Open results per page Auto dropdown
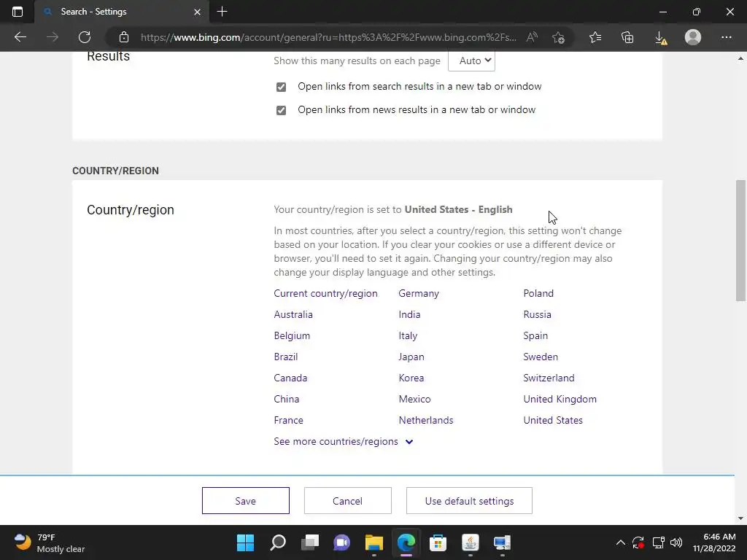This screenshot has width=747, height=560. pyautogui.click(x=471, y=61)
